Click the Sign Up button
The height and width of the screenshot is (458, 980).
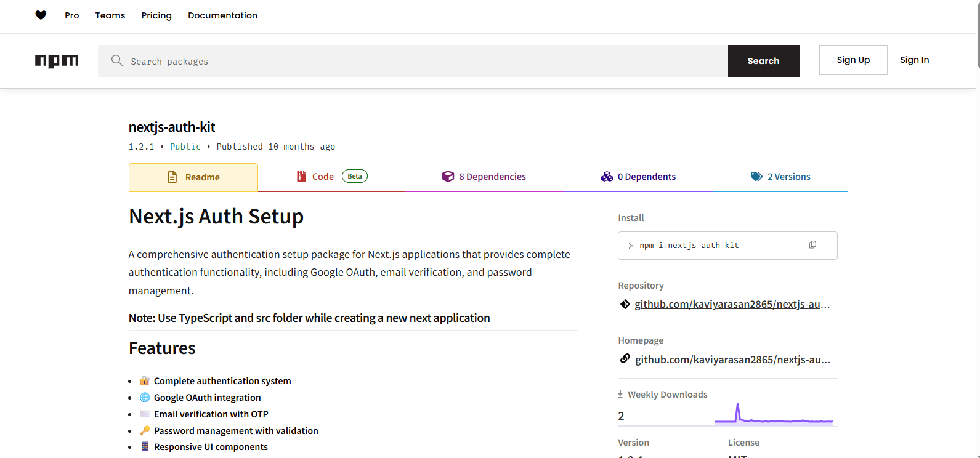pos(853,60)
